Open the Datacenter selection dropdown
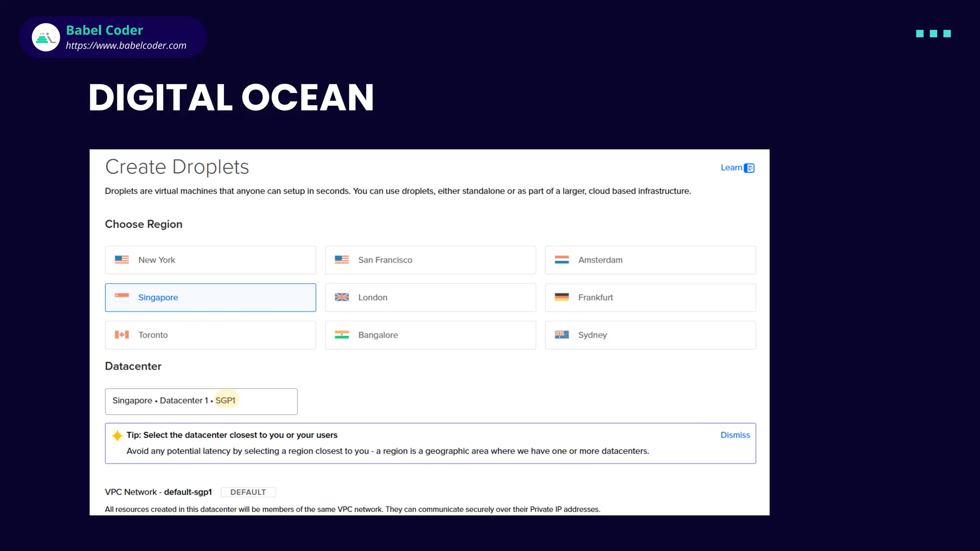Image resolution: width=980 pixels, height=551 pixels. [x=201, y=401]
